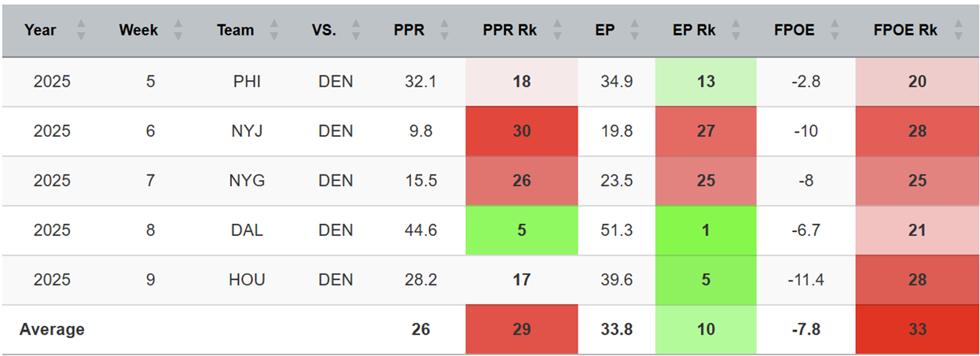This screenshot has height=356, width=980.
Task: Sort PPR column with arrow icon
Action: coord(444,31)
